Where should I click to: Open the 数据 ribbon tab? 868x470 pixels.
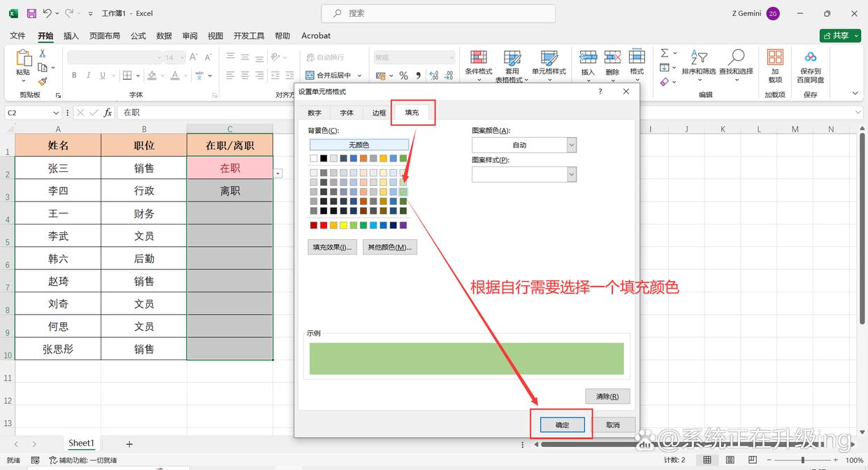click(x=164, y=36)
